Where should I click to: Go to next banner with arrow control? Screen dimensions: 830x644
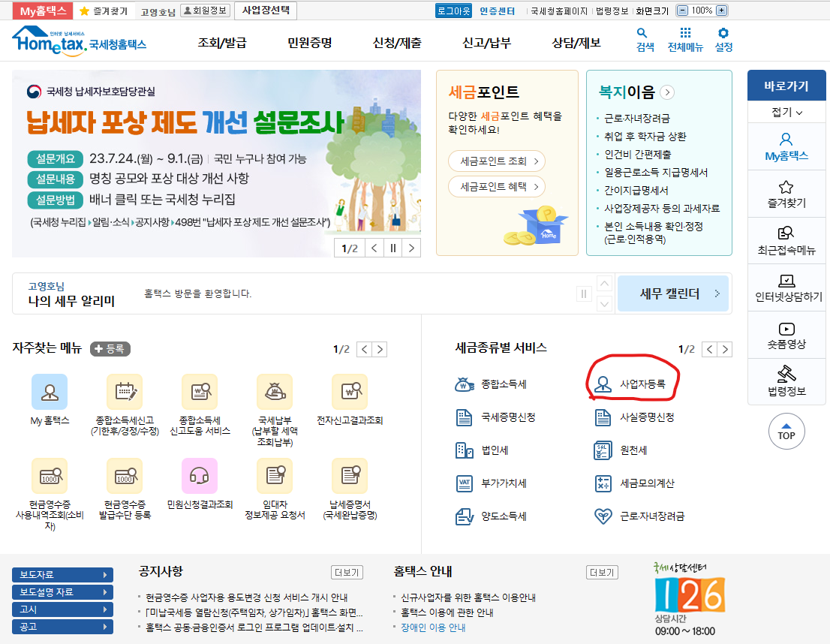point(411,247)
